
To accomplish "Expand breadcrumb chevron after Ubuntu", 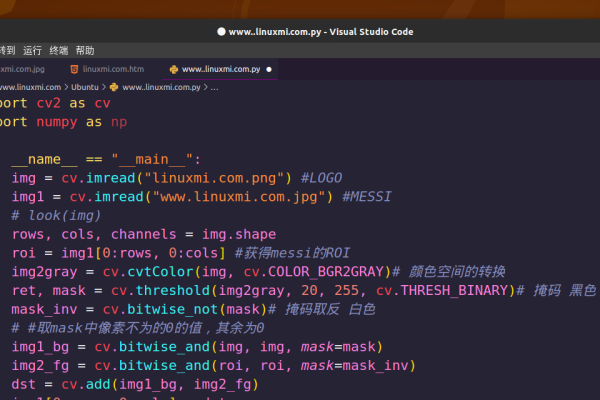I will pos(104,87).
